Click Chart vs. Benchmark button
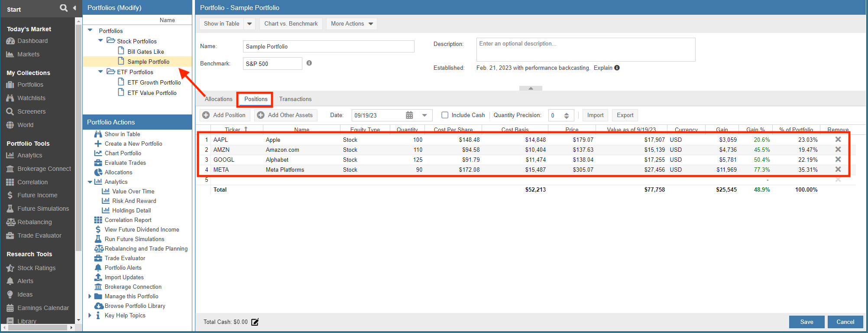 coord(291,24)
